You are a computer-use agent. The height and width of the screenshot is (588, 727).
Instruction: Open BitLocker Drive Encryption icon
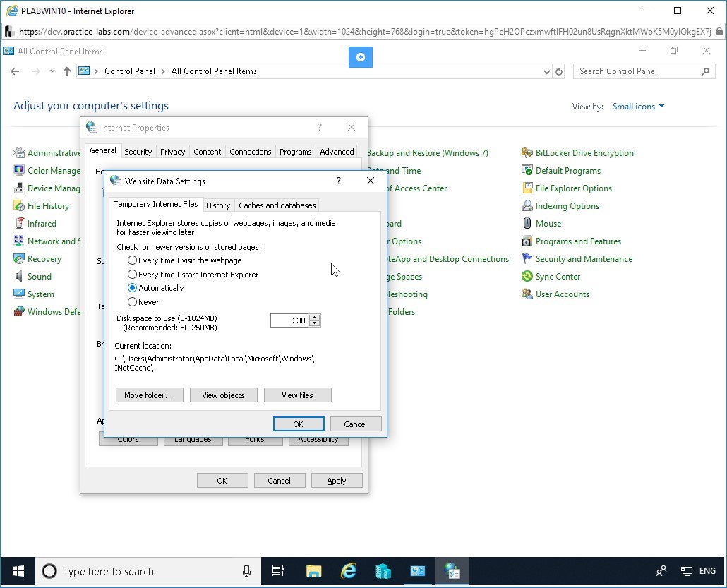tap(527, 152)
